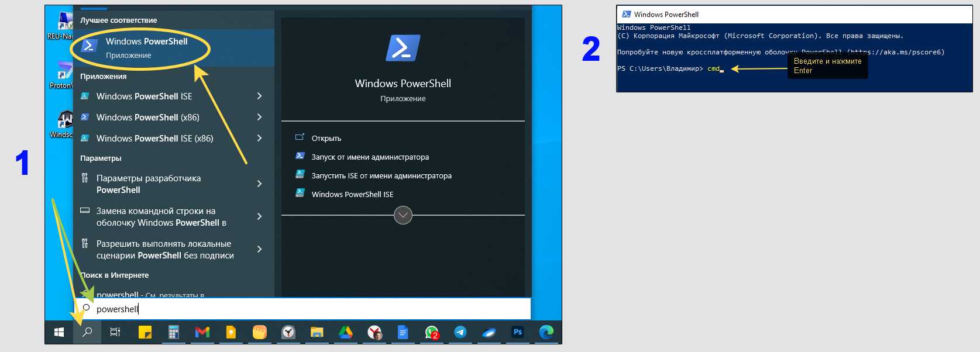Expand Windows PowerShell (x86) result arrow
The image size is (980, 352).
click(259, 117)
